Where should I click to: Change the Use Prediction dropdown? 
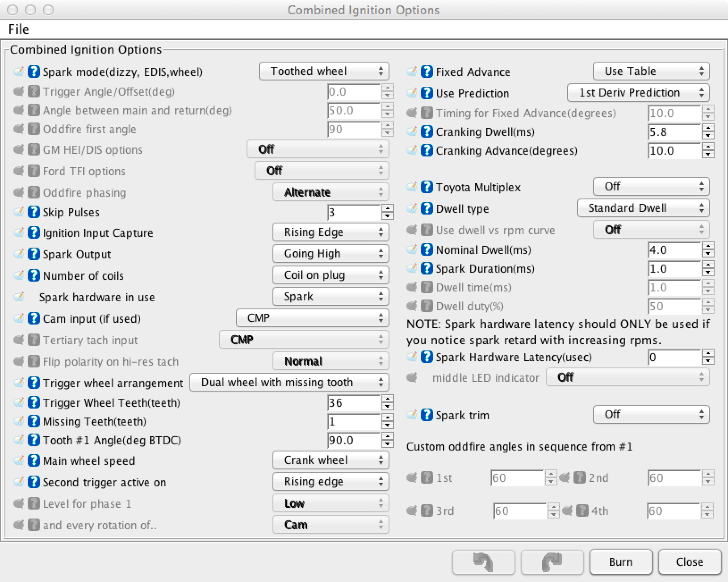[x=638, y=93]
